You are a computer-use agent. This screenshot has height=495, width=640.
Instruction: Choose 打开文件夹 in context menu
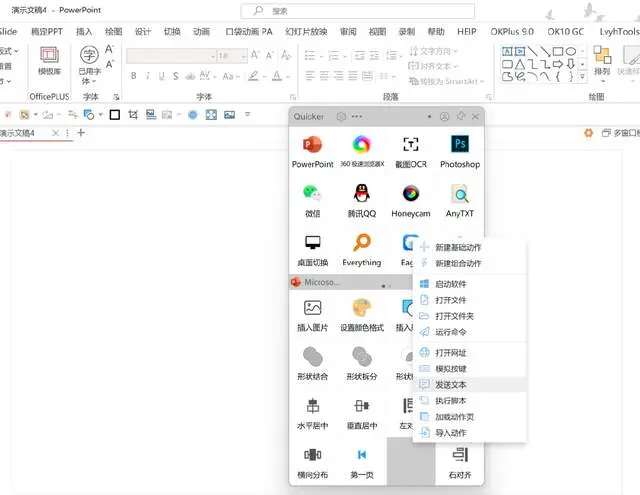click(x=469, y=316)
